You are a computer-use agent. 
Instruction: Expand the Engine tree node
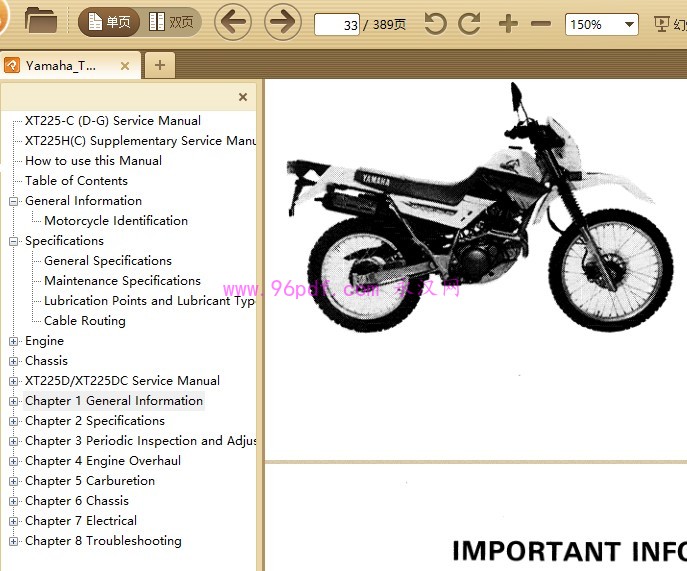coord(14,341)
